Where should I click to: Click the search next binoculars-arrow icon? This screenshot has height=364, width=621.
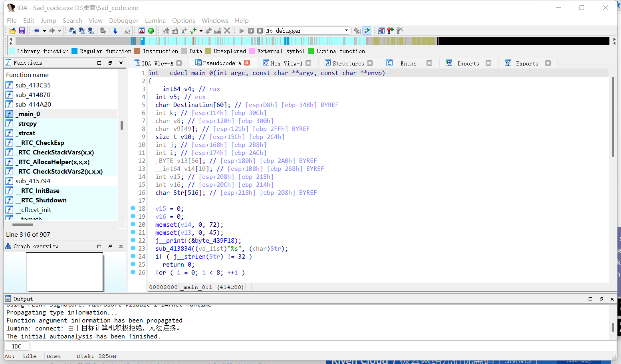click(103, 31)
